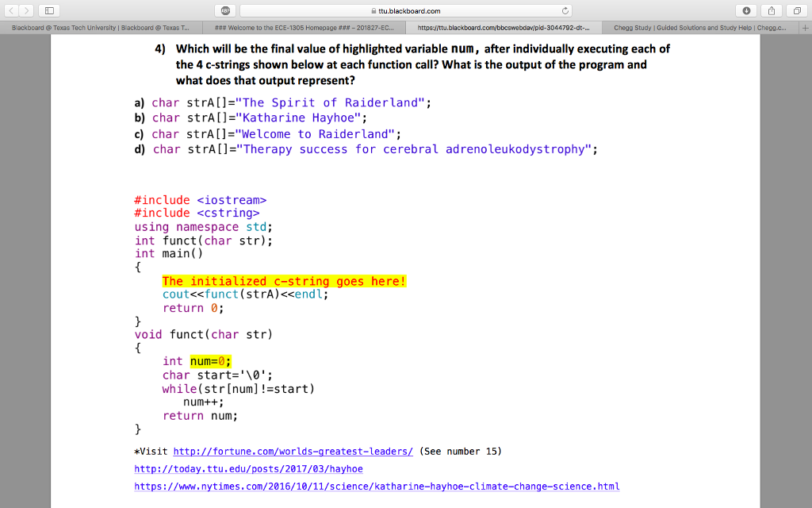The image size is (812, 508).
Task: Open the fortune.com worlds-greatest-leaders link
Action: pos(292,451)
